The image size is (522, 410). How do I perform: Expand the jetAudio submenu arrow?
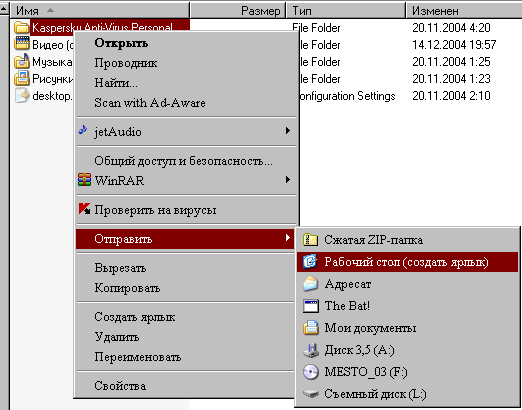[x=288, y=131]
